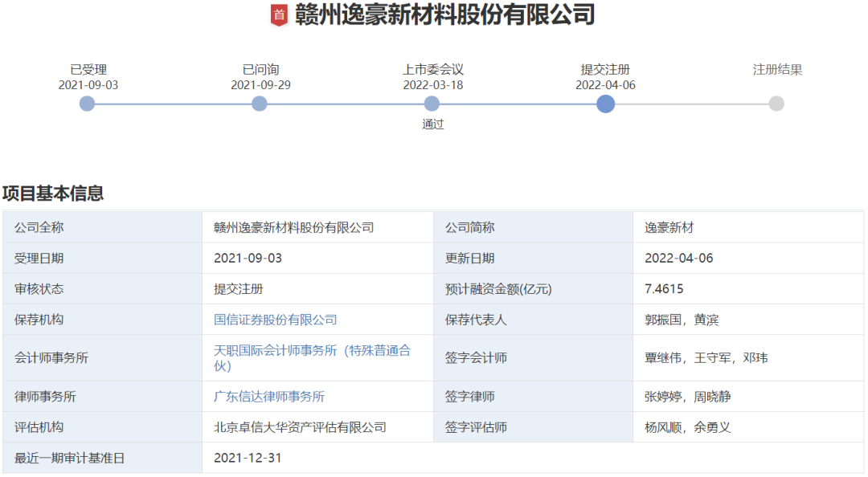Click the 通过 status label under 上市委会议
Image resolution: width=868 pixels, height=477 pixels.
point(433,124)
